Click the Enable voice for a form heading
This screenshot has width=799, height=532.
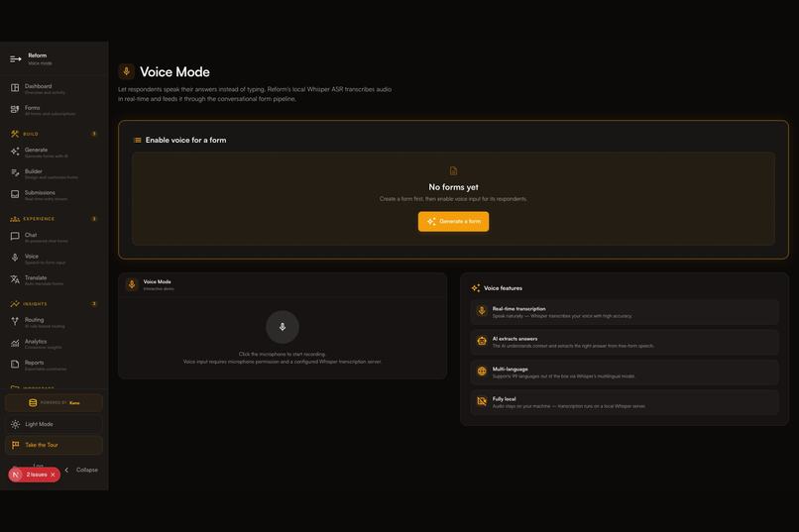click(186, 140)
